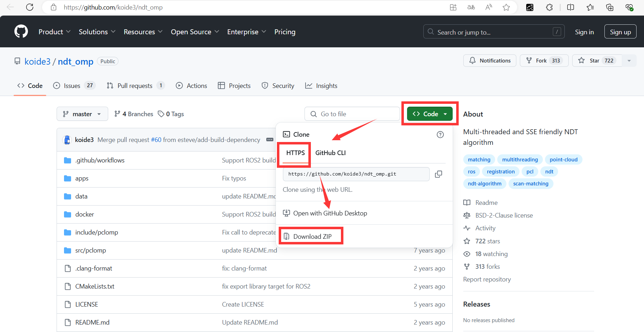The width and height of the screenshot is (644, 332).
Task: Click the browser favorites star icon
Action: point(506,7)
